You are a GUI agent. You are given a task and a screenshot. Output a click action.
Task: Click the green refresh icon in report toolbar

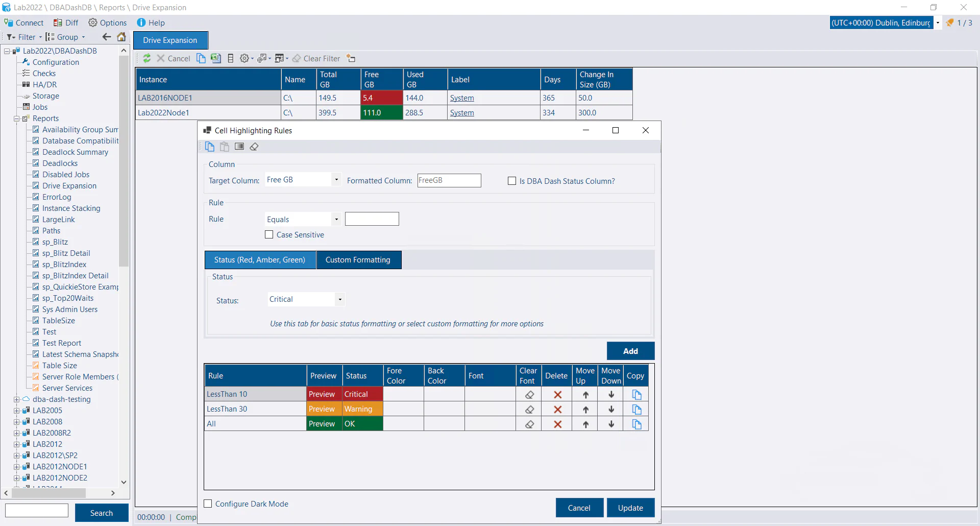coord(146,58)
